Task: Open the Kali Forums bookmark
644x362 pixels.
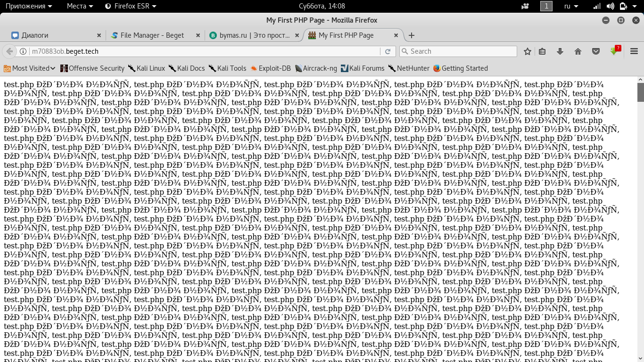Action: [362, 68]
